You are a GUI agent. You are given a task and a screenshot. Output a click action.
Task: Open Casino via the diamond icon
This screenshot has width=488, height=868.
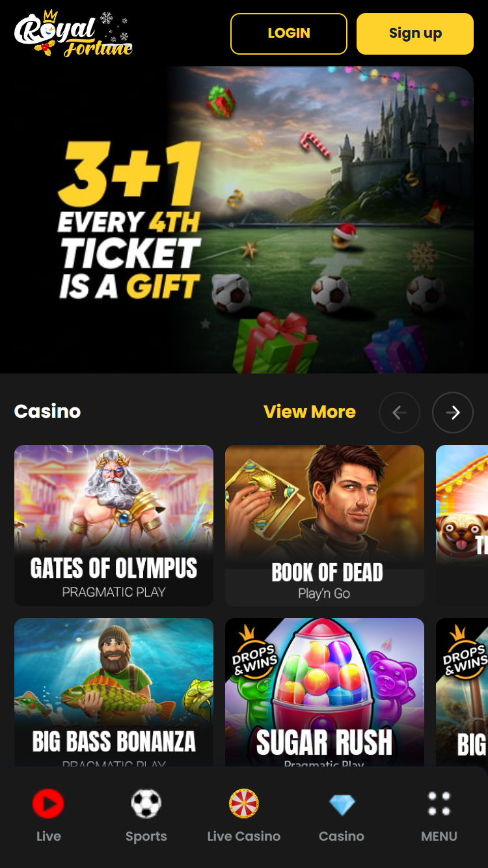[342, 804]
